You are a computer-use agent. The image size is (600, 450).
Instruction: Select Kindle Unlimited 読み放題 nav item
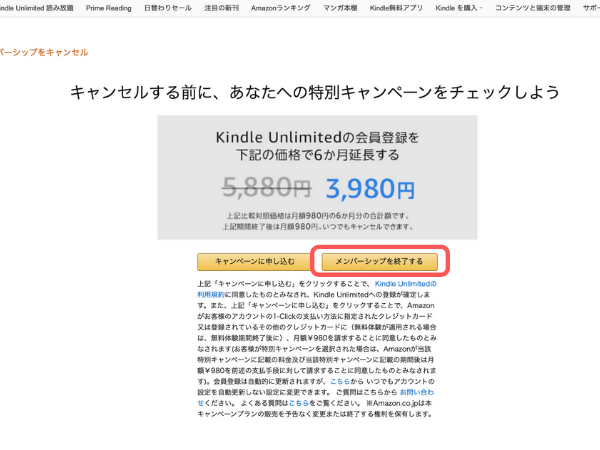[x=36, y=8]
